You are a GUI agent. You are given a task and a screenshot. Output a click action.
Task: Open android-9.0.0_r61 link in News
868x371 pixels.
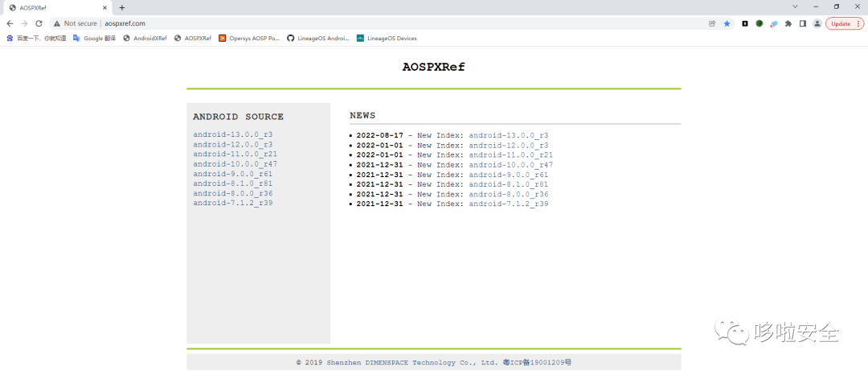(509, 175)
